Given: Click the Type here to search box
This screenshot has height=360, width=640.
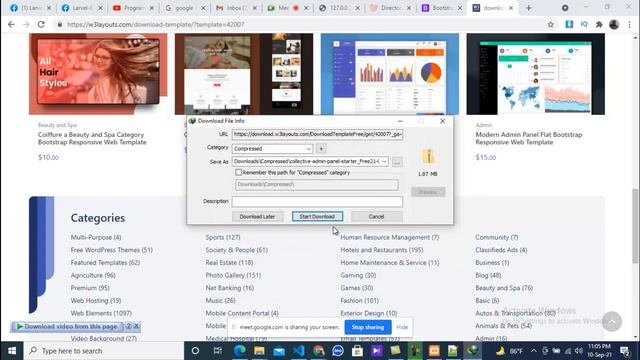Looking at the screenshot, I should tap(104, 351).
